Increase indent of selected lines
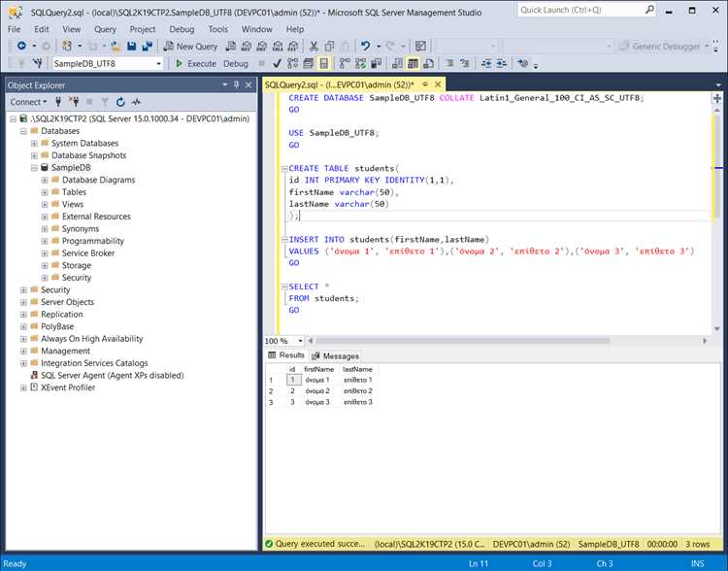Image resolution: width=728 pixels, height=571 pixels. point(502,63)
